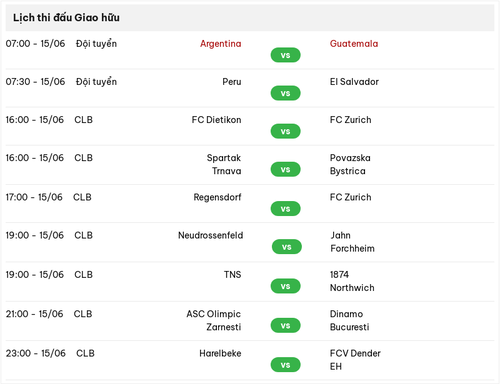Image resolution: width=500 pixels, height=384 pixels.
Task: Open Jahn Forchheim team name
Action: coord(352,241)
